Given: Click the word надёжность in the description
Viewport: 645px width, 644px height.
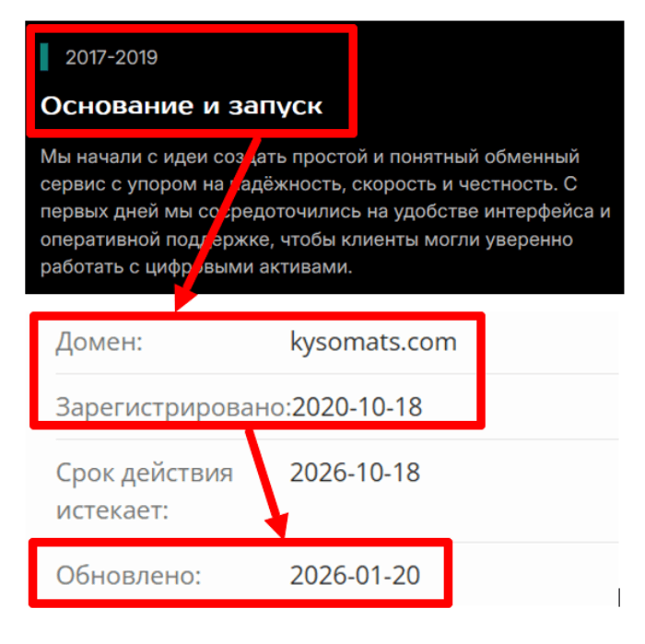Looking at the screenshot, I should click(286, 184).
